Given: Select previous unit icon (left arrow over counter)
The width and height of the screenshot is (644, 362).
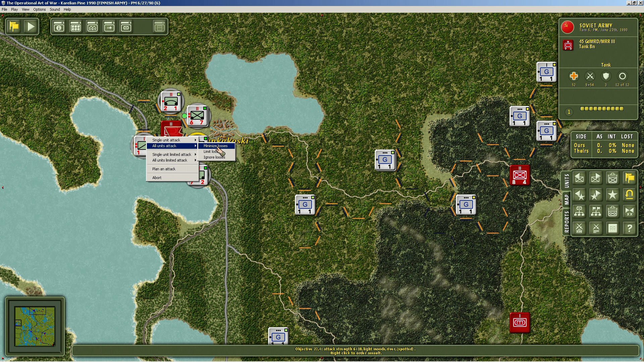Looking at the screenshot, I should tap(579, 178).
